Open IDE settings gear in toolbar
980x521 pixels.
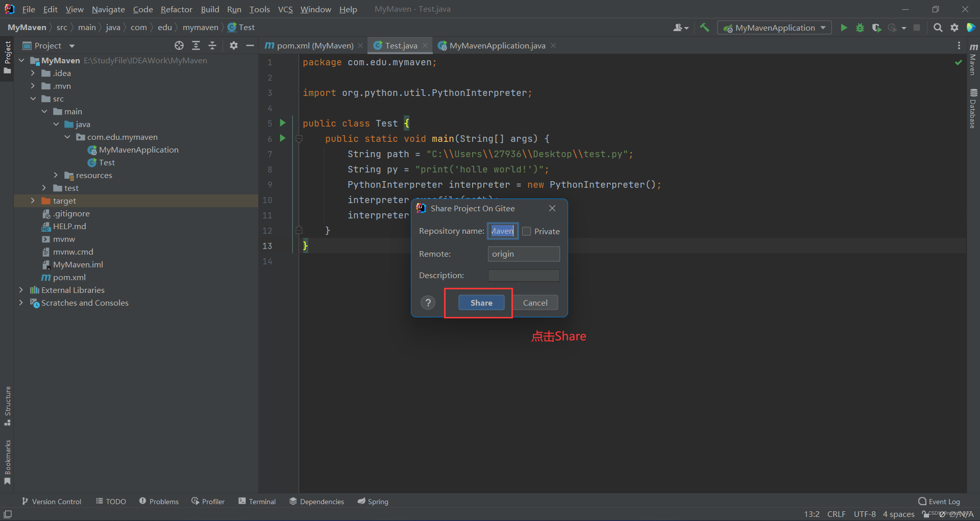tap(954, 28)
